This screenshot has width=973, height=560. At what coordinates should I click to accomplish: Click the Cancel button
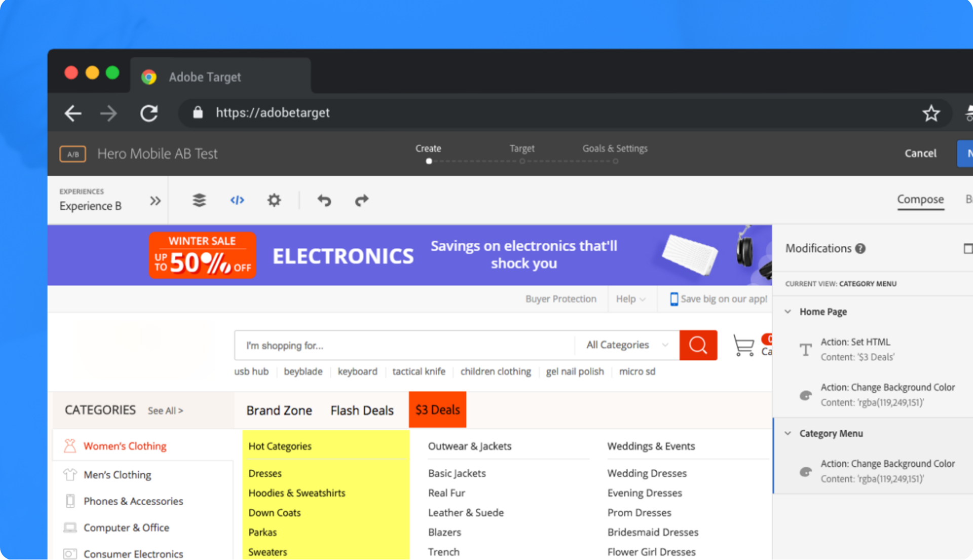(x=920, y=153)
